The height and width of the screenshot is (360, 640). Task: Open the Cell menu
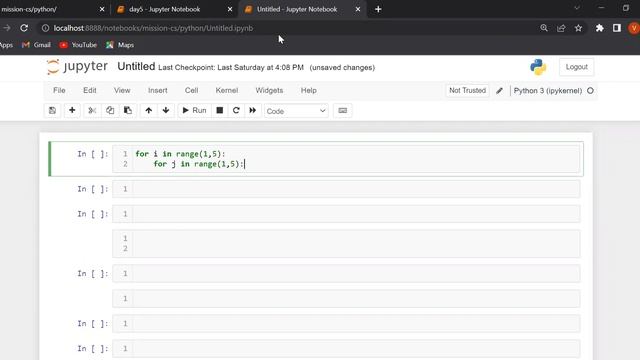(x=191, y=91)
